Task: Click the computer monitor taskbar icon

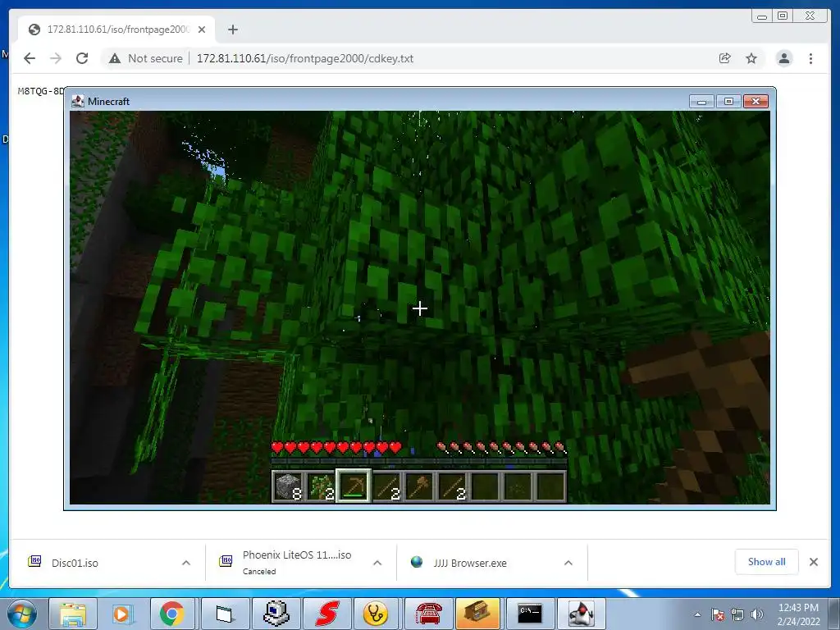Action: pyautogui.click(x=276, y=614)
